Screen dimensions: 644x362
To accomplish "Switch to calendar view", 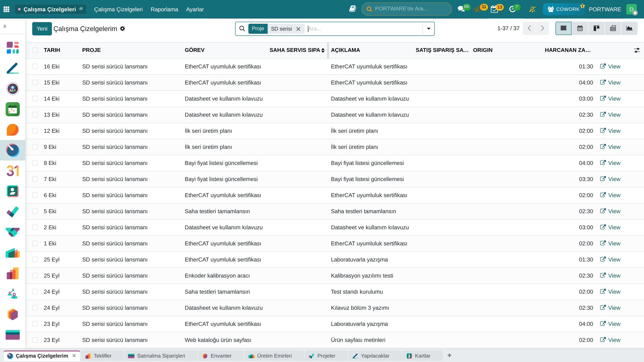I will (x=580, y=28).
